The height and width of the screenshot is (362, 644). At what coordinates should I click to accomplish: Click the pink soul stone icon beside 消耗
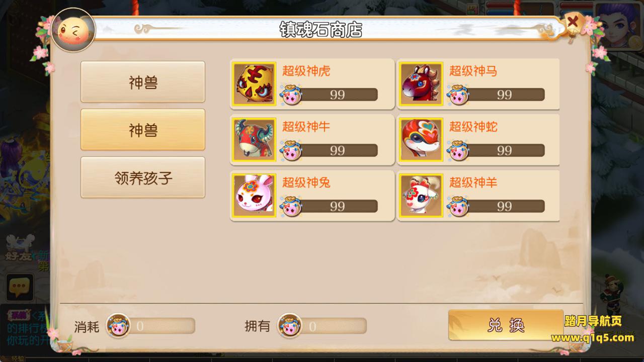[118, 325]
